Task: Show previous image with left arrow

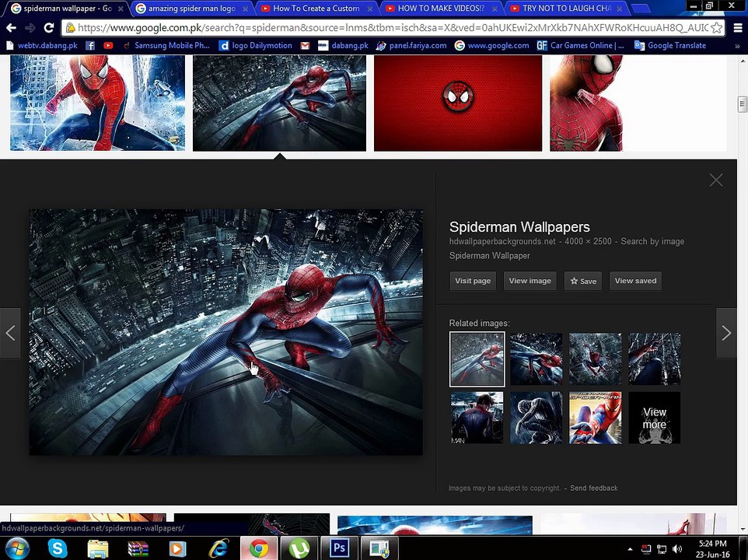Action: [x=10, y=333]
